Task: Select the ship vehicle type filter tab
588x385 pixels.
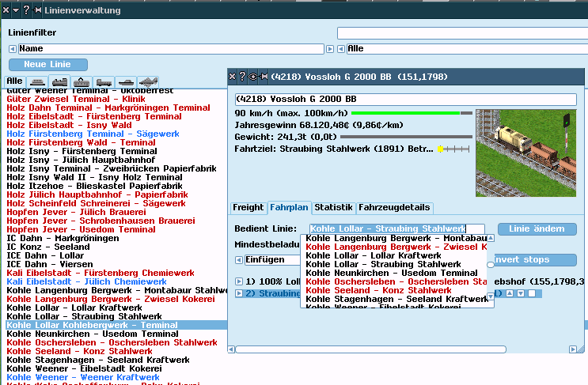Action: [126, 81]
